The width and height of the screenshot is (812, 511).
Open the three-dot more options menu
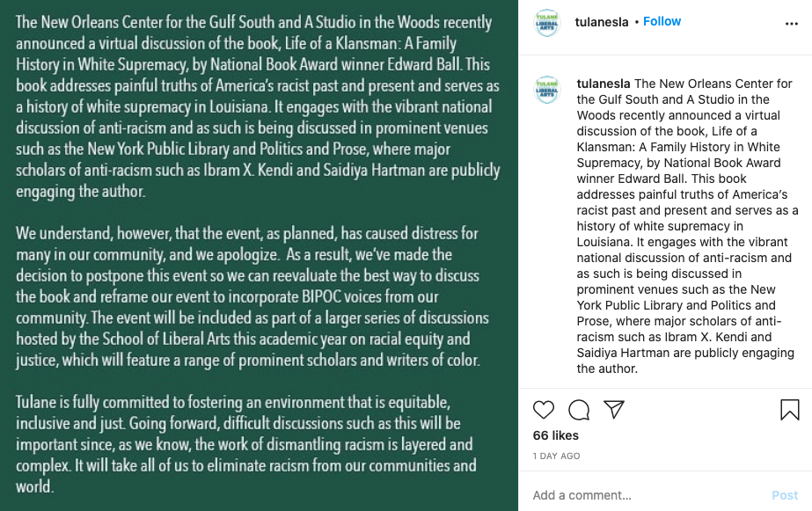pyautogui.click(x=791, y=24)
